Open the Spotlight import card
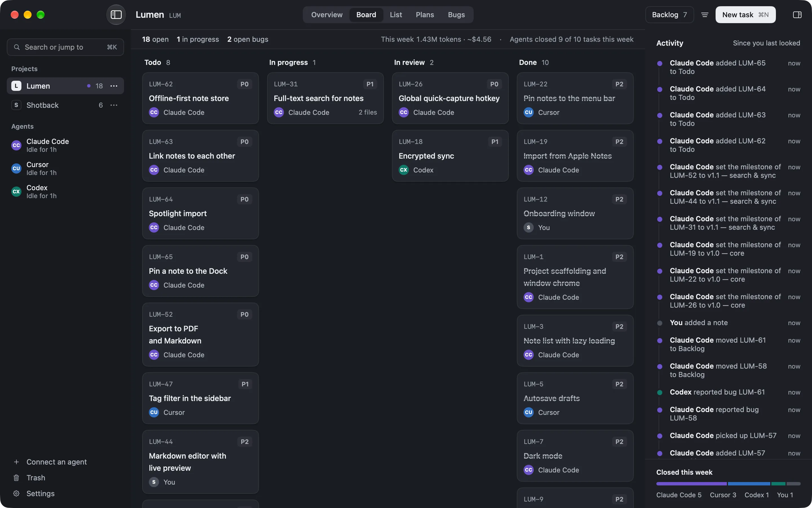Viewport: 812px width, 508px height. pos(200,213)
